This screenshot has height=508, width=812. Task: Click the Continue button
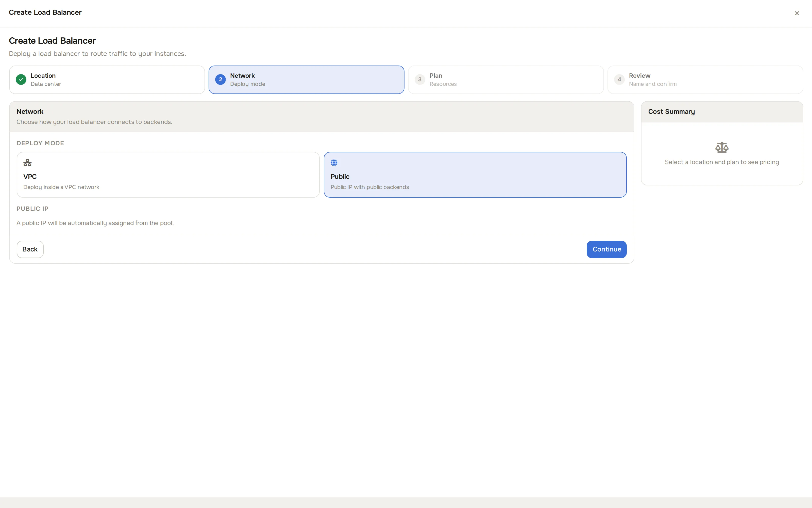[606, 249]
